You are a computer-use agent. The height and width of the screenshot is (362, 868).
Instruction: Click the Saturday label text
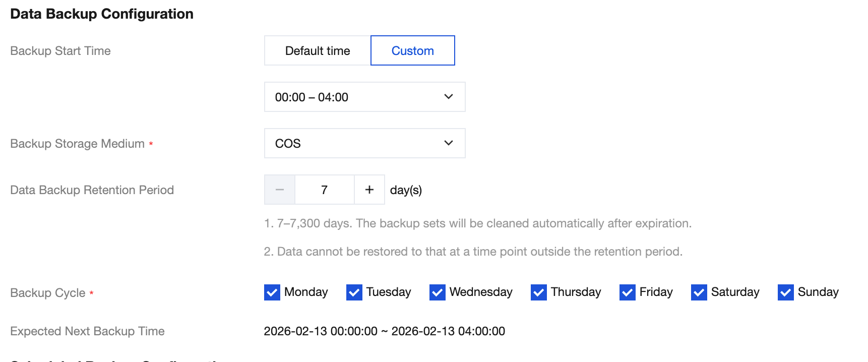735,292
